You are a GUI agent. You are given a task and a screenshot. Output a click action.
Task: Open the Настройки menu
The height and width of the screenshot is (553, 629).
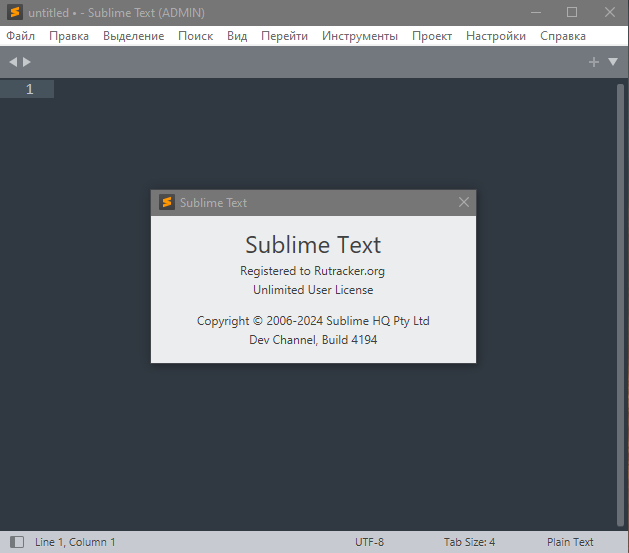pos(496,36)
